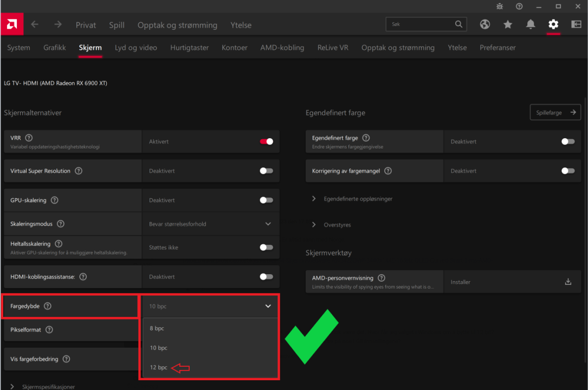
Task: Turn on GPU-skalering switch
Action: 266,200
